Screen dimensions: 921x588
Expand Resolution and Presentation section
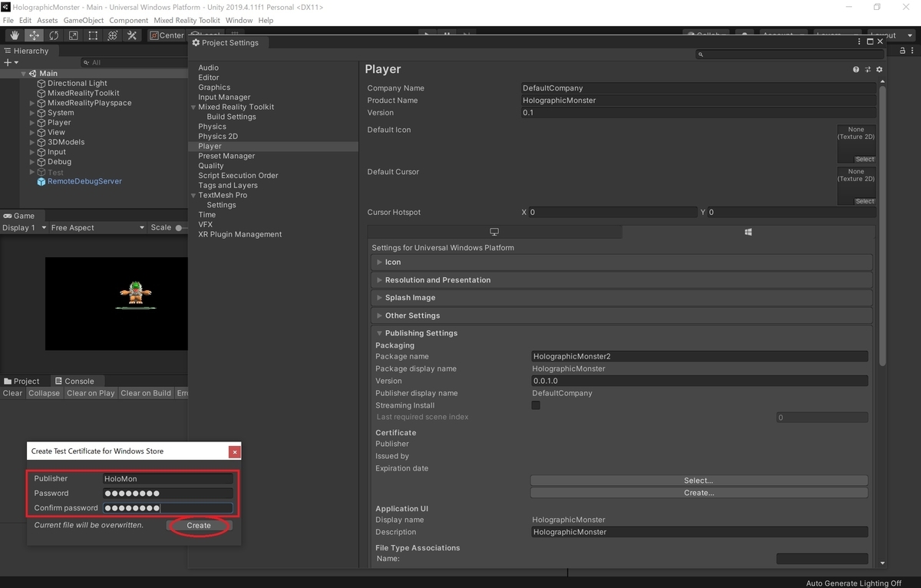tap(622, 280)
